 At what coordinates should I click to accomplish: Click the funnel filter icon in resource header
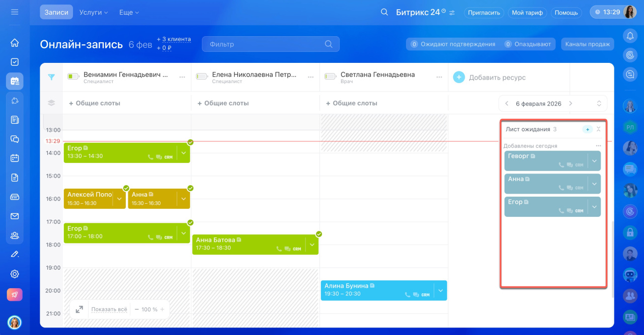pyautogui.click(x=51, y=77)
